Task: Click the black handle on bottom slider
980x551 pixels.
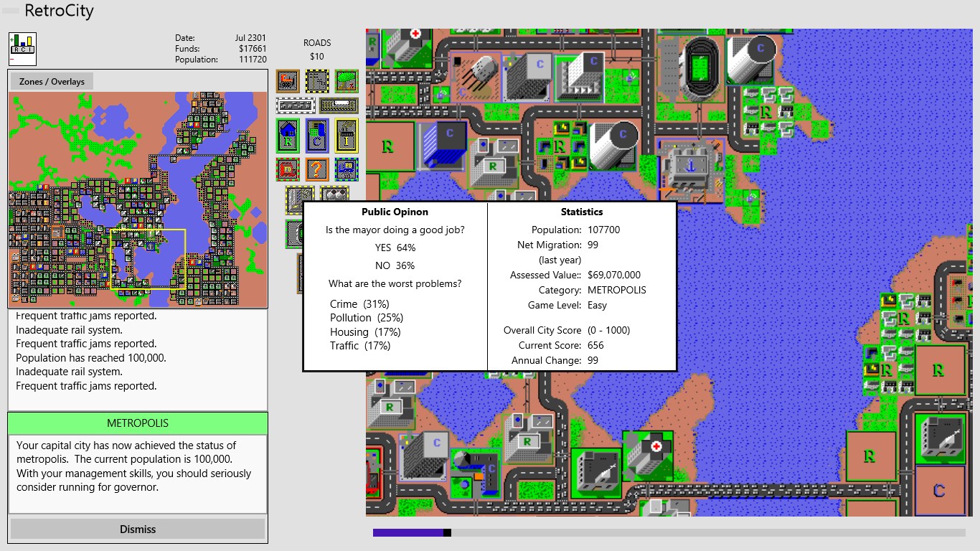Action: 447,532
